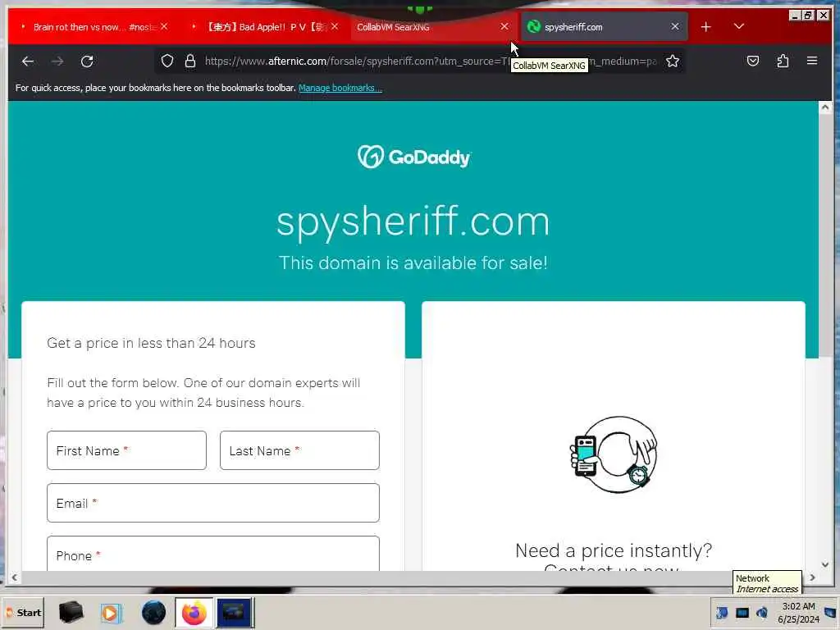
Task: Click the 'Get a price in less than 24 hours' heading
Action: pyautogui.click(x=151, y=343)
